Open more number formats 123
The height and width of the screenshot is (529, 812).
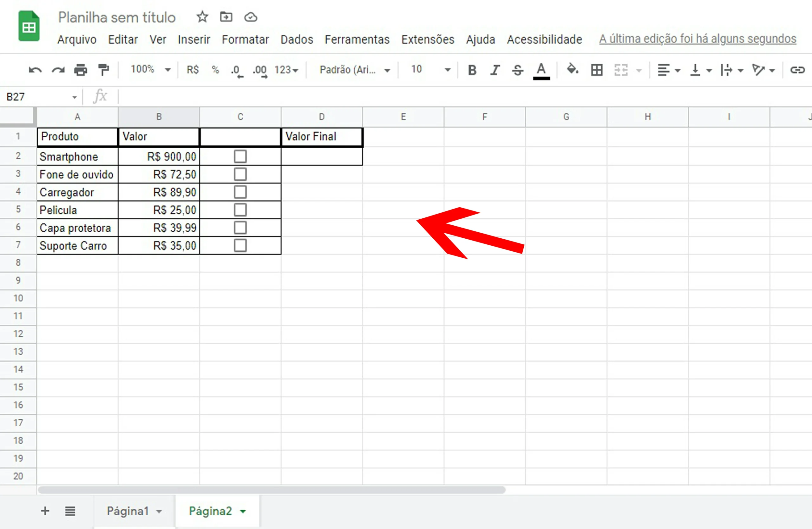point(286,70)
